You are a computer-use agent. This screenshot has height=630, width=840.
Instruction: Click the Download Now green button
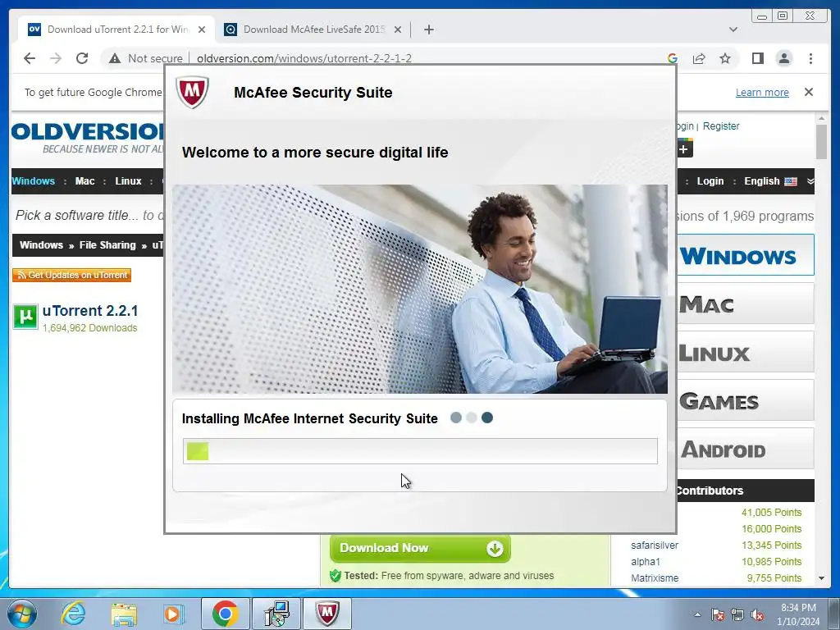click(x=421, y=548)
